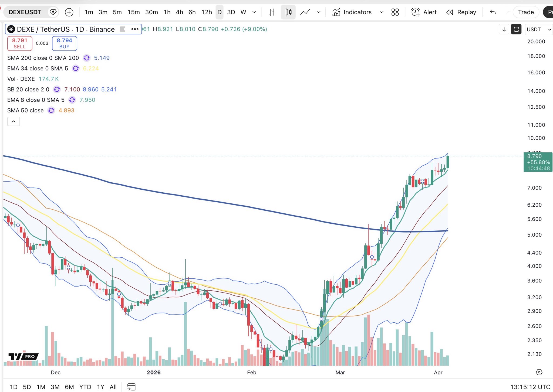Click the add symbol plus icon
553x392 pixels.
69,12
